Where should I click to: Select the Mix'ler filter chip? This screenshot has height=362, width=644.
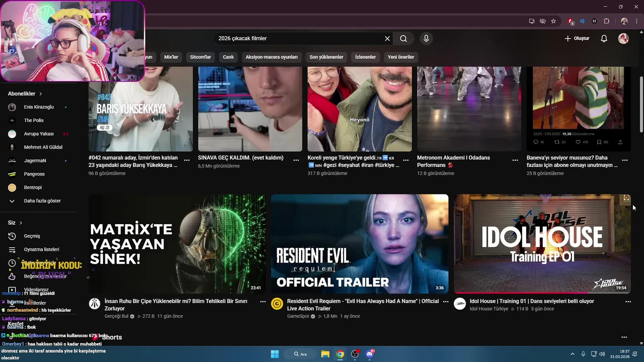point(171,57)
